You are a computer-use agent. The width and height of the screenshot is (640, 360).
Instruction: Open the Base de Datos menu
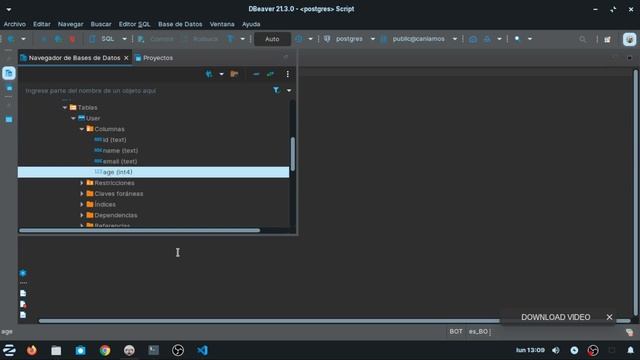pyautogui.click(x=180, y=24)
